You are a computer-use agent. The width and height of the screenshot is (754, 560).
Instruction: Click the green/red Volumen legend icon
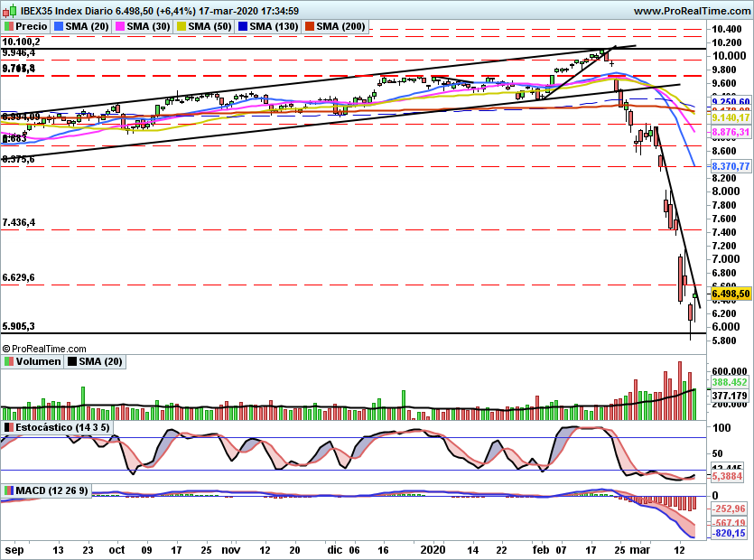(10, 361)
